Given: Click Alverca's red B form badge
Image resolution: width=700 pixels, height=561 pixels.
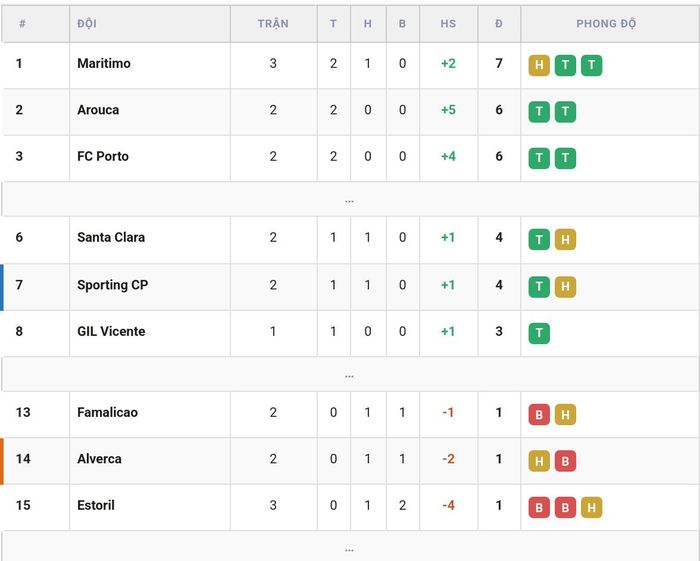Looking at the screenshot, I should point(565,461).
